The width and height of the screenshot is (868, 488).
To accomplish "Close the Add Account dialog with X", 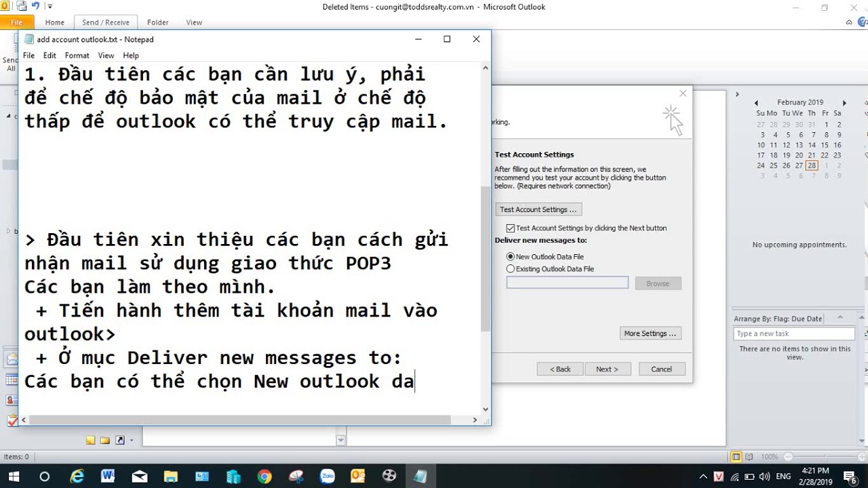I will point(683,94).
